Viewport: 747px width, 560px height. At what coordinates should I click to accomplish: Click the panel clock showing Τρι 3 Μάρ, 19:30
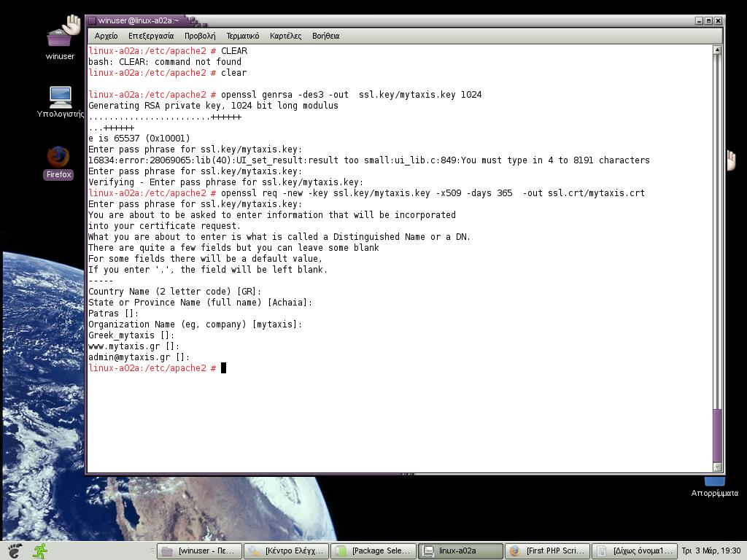(x=711, y=551)
